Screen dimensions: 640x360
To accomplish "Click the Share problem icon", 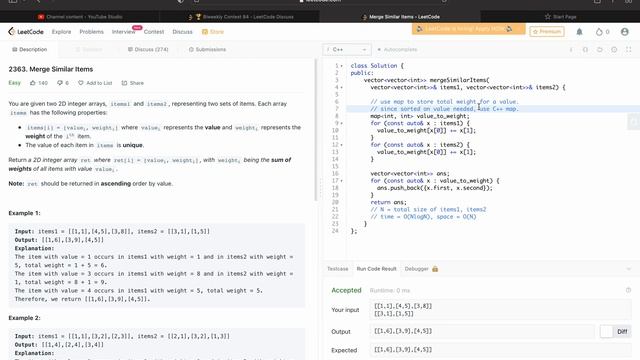I will coord(124,83).
